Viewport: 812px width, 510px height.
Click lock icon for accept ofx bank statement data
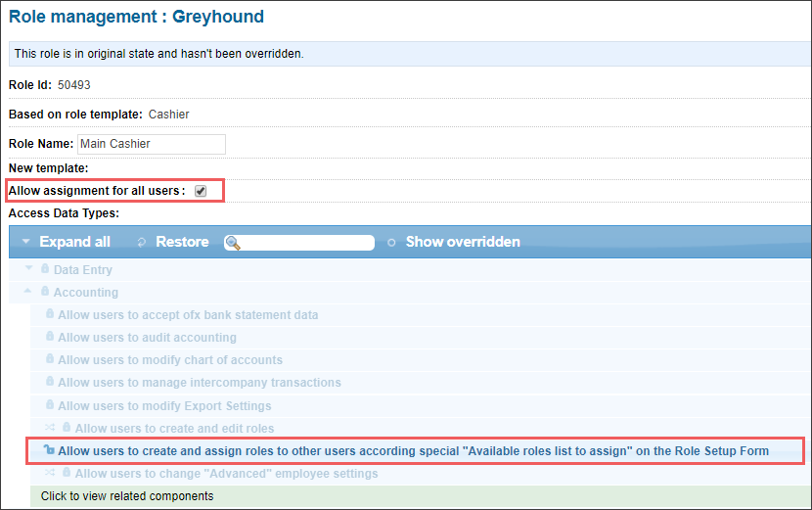coord(50,313)
